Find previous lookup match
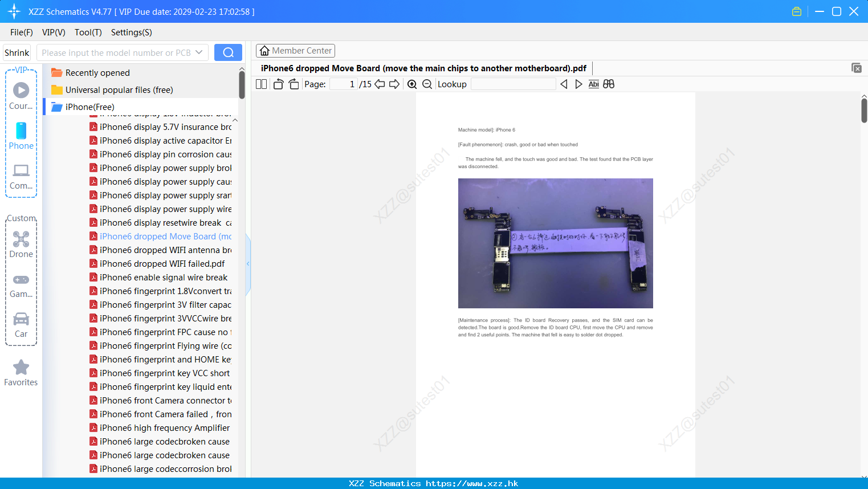The width and height of the screenshot is (868, 489). pyautogui.click(x=564, y=84)
